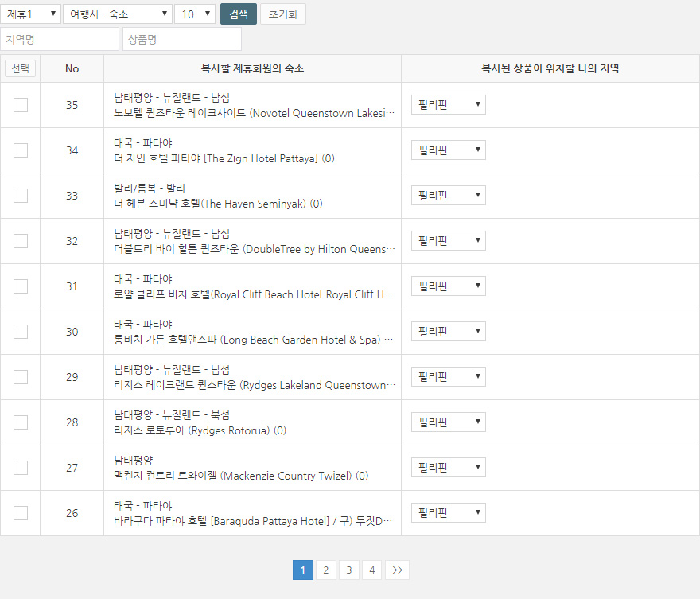Image resolution: width=700 pixels, height=599 pixels.
Task: Open the 10 items-per-page dropdown
Action: (195, 14)
